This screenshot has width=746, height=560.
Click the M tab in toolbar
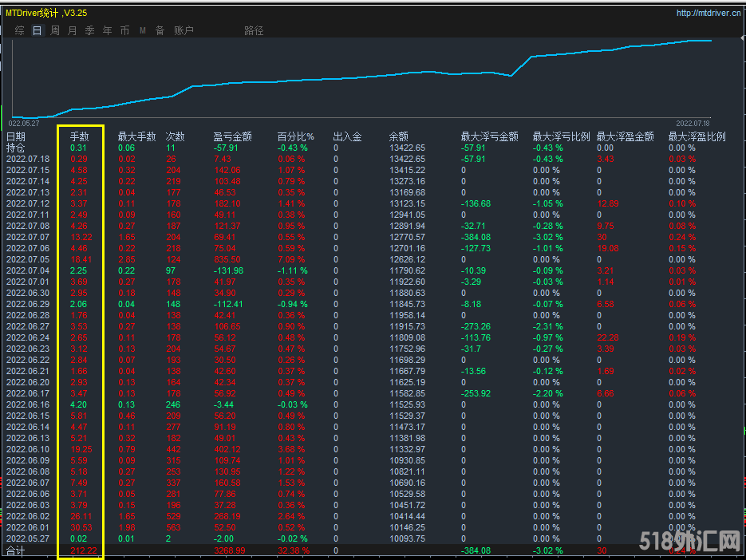(143, 31)
